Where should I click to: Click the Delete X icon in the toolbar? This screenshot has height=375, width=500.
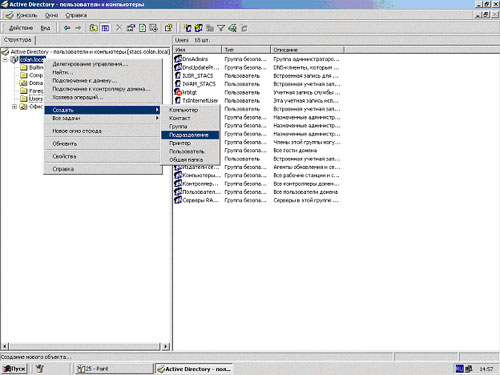(119, 28)
